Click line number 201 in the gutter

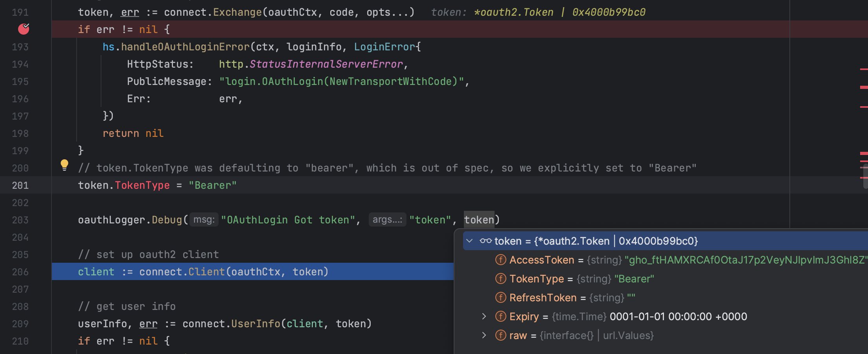click(x=20, y=185)
